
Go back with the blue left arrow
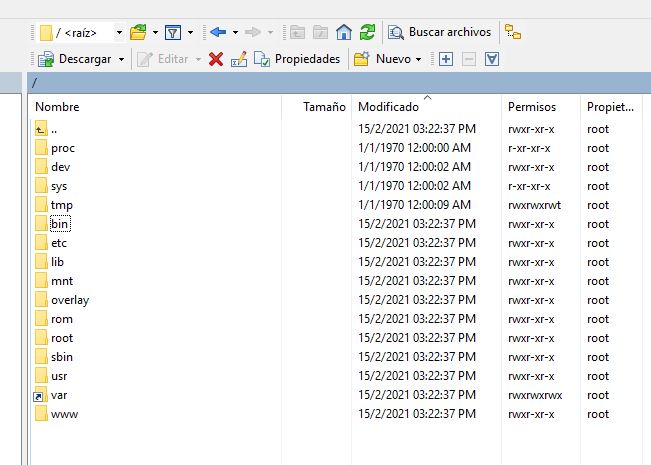tap(218, 32)
